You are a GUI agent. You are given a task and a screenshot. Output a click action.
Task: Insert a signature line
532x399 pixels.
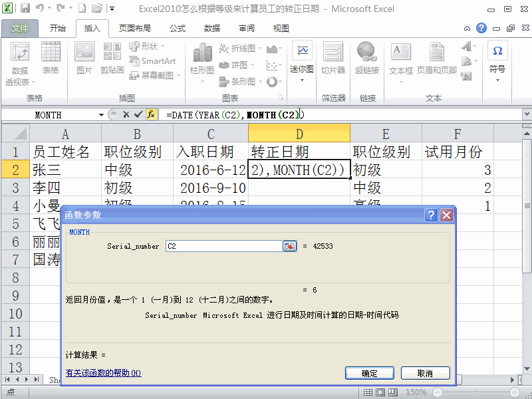point(469,61)
